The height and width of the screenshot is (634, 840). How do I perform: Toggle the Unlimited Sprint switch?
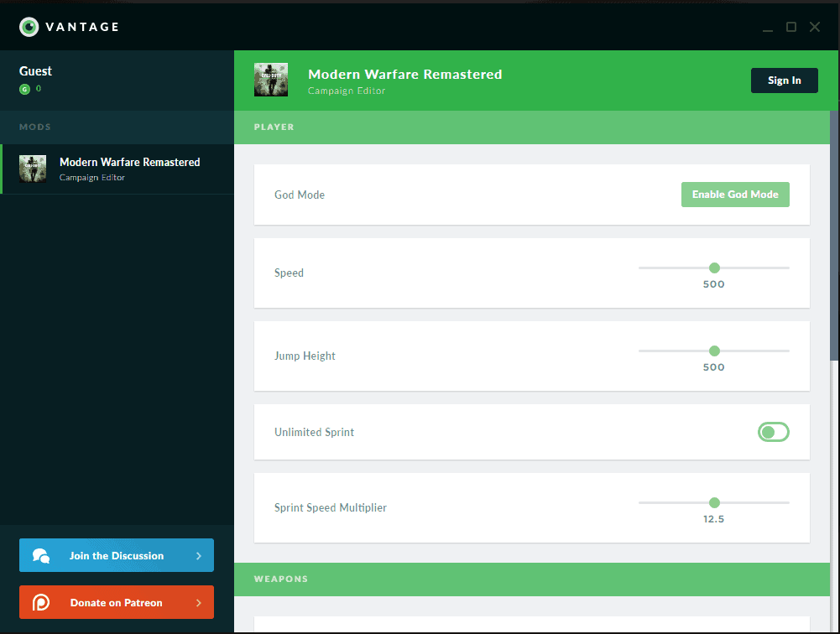click(774, 432)
